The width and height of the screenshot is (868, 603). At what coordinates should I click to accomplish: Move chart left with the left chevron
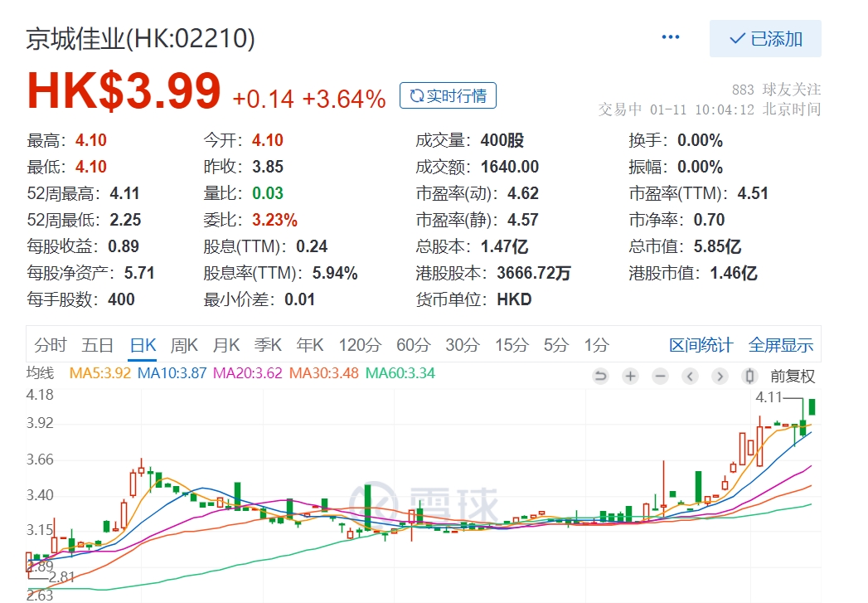(690, 377)
